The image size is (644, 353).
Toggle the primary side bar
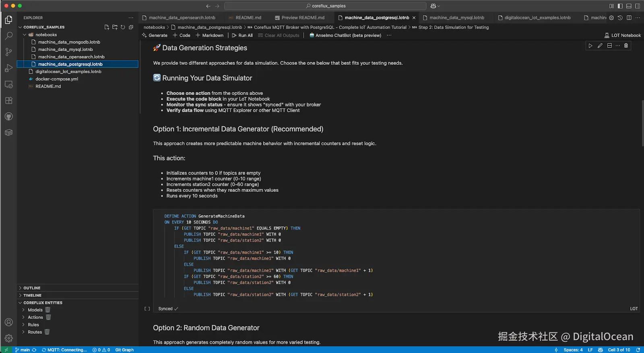point(620,6)
